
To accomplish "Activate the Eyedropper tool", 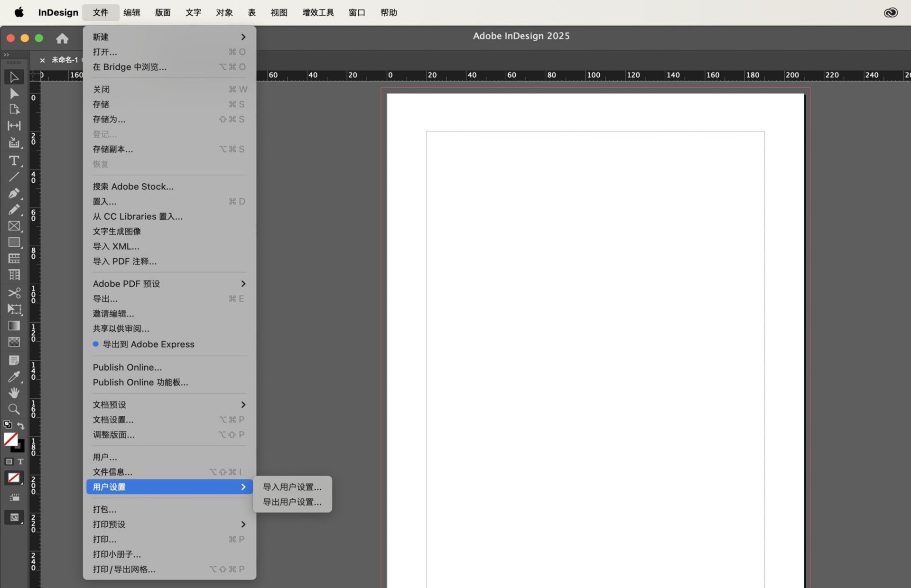I will click(14, 377).
